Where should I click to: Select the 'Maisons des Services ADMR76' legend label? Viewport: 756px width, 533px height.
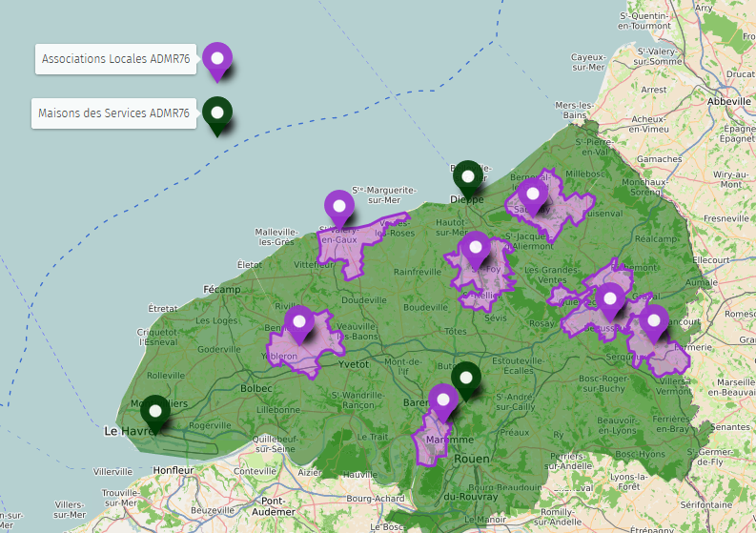click(x=114, y=113)
